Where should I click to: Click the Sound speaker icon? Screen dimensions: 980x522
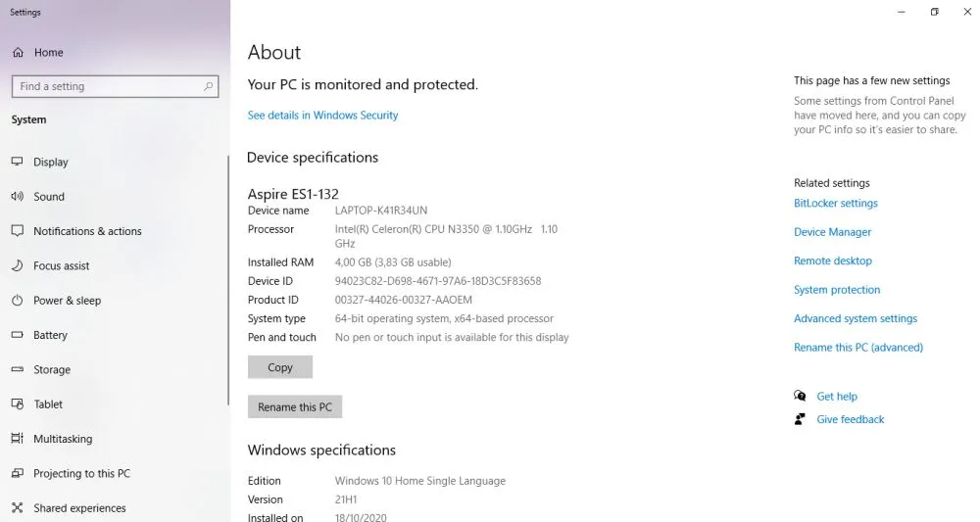tap(17, 197)
